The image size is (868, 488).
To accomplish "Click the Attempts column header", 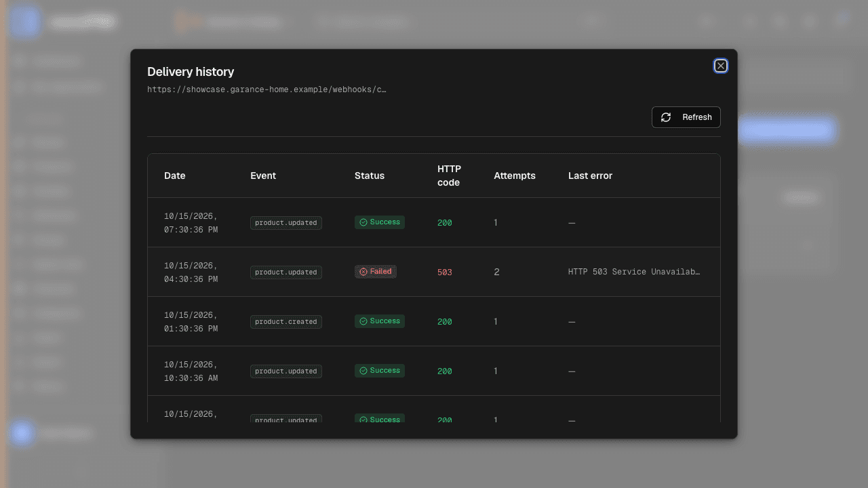I will coord(515,176).
